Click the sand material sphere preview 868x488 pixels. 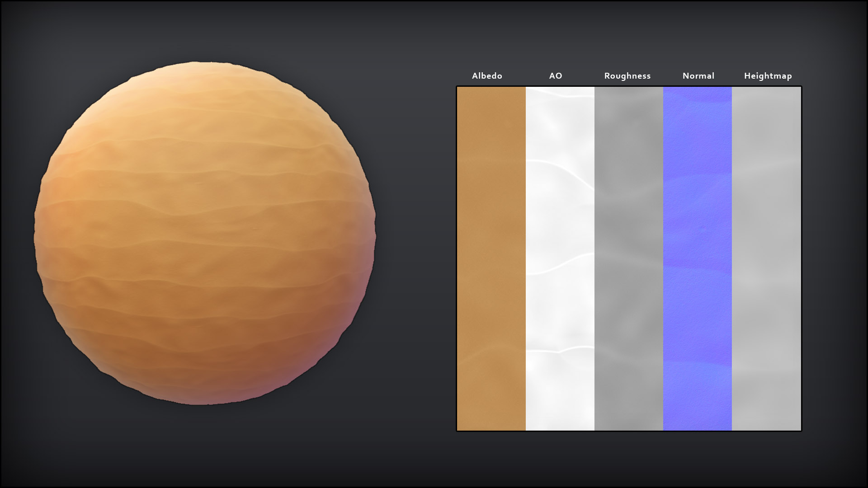coord(205,233)
